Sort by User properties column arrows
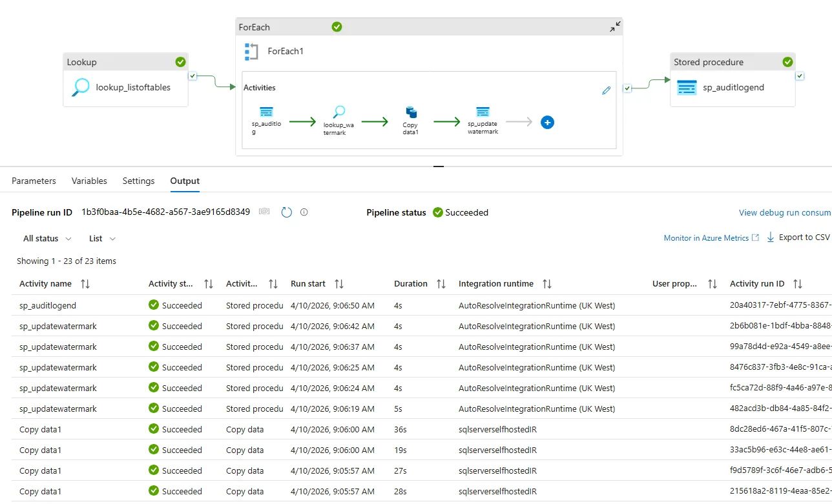Image resolution: width=832 pixels, height=504 pixels. [x=712, y=284]
